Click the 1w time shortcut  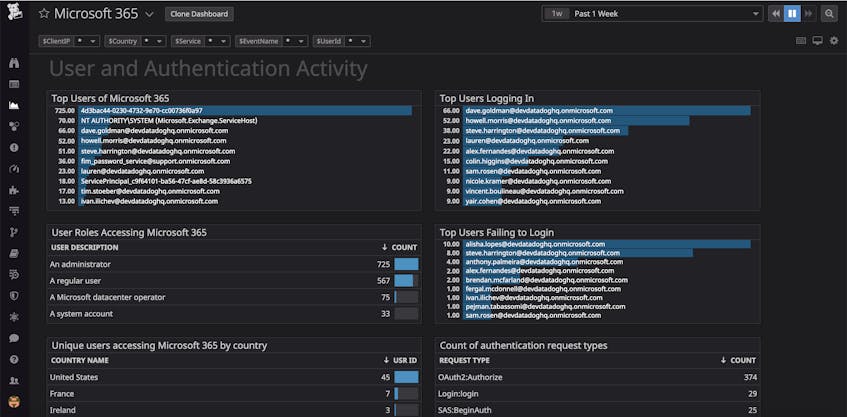coord(556,14)
